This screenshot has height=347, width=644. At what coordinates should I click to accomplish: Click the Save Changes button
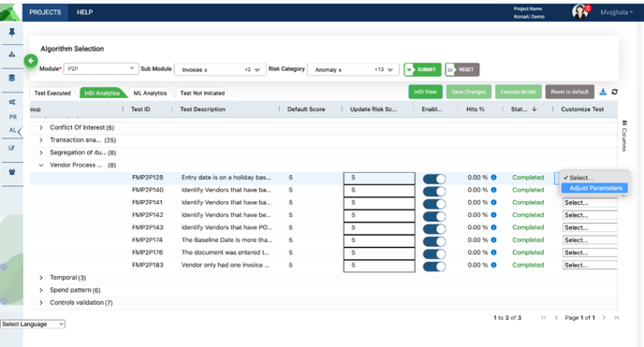tap(469, 92)
